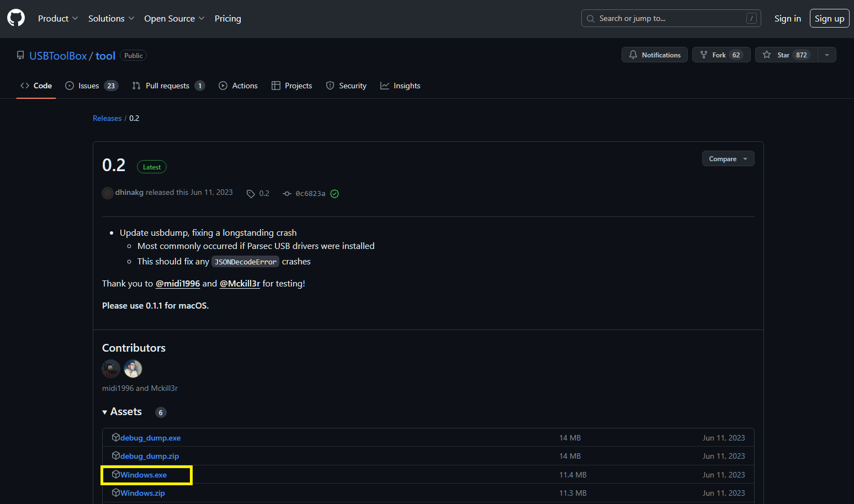Open dhinakg's avatar image

pyautogui.click(x=108, y=193)
